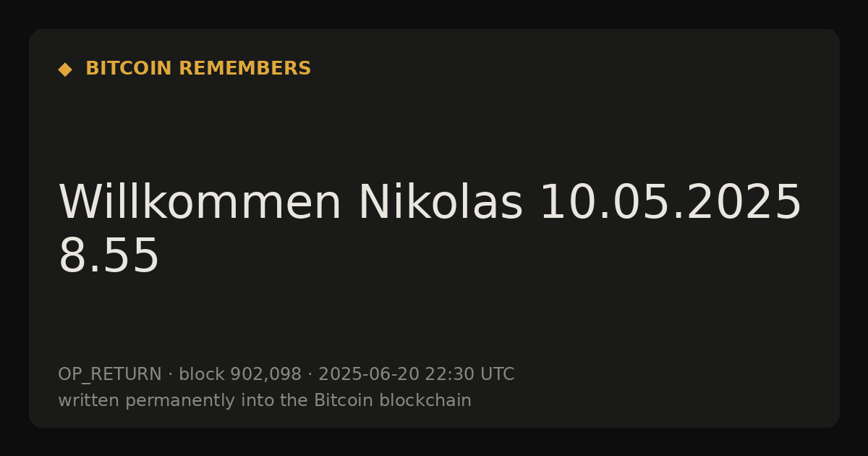The width and height of the screenshot is (868, 456).
Task: Click the 2025-06-20 date stamp
Action: [369, 374]
